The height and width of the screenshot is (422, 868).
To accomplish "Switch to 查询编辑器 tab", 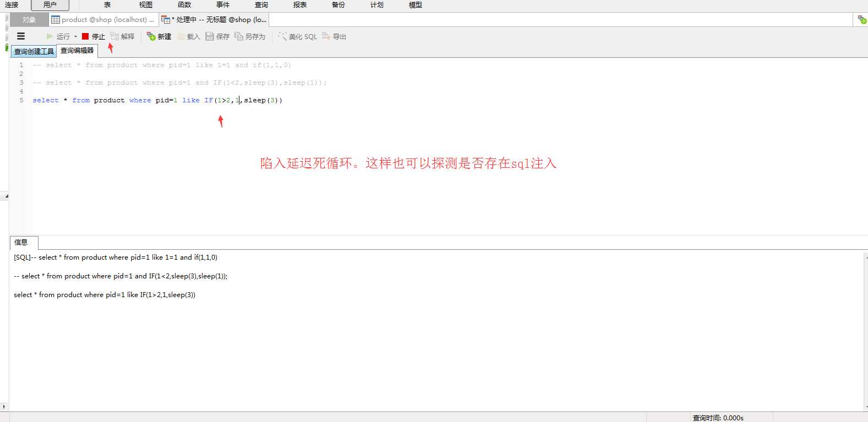I will point(77,51).
